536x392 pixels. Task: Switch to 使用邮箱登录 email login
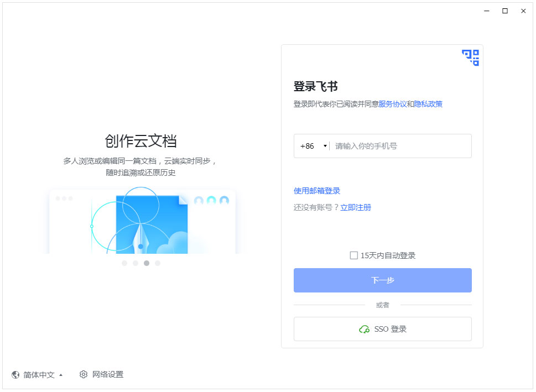tap(316, 191)
